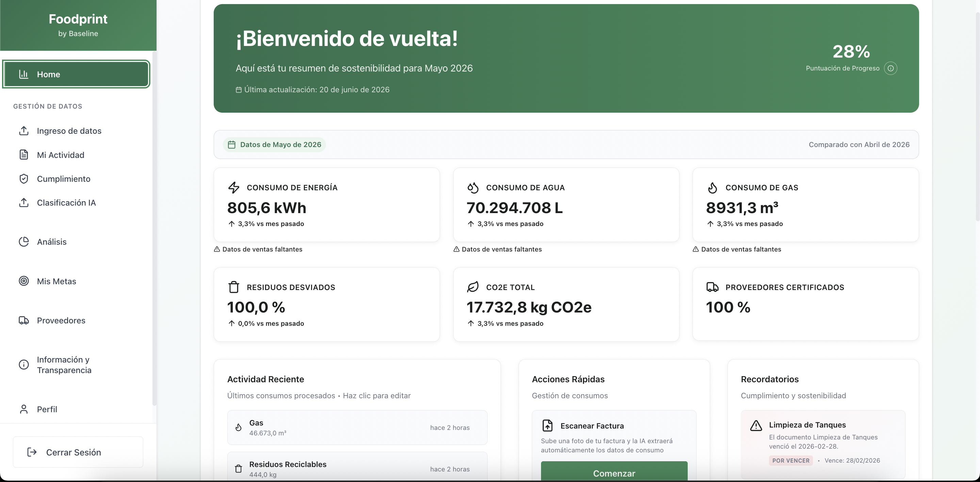
Task: Click the warning icon under the water card
Action: tap(457, 249)
